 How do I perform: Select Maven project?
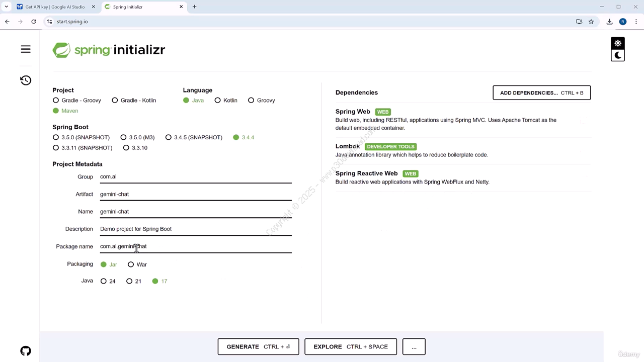coord(65,111)
